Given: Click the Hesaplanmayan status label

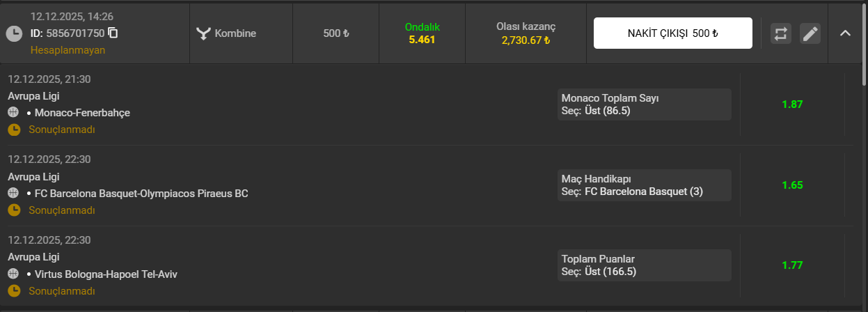Looking at the screenshot, I should [68, 49].
